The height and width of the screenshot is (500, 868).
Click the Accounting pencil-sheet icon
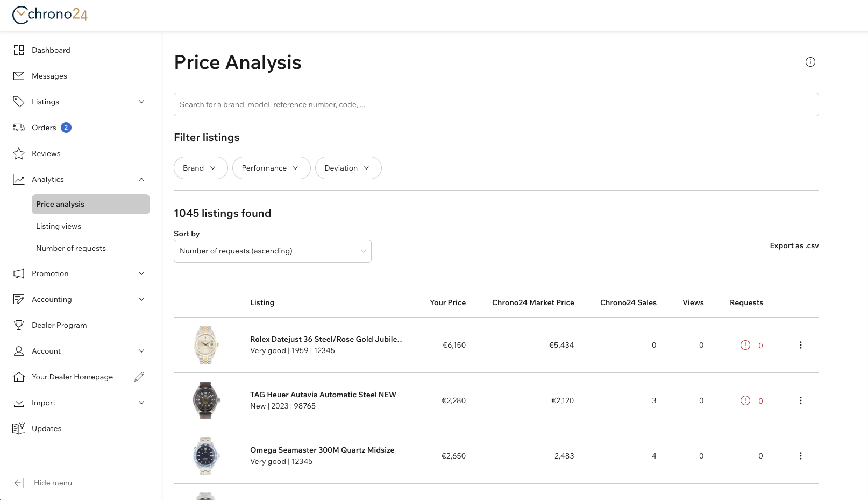[x=19, y=299]
